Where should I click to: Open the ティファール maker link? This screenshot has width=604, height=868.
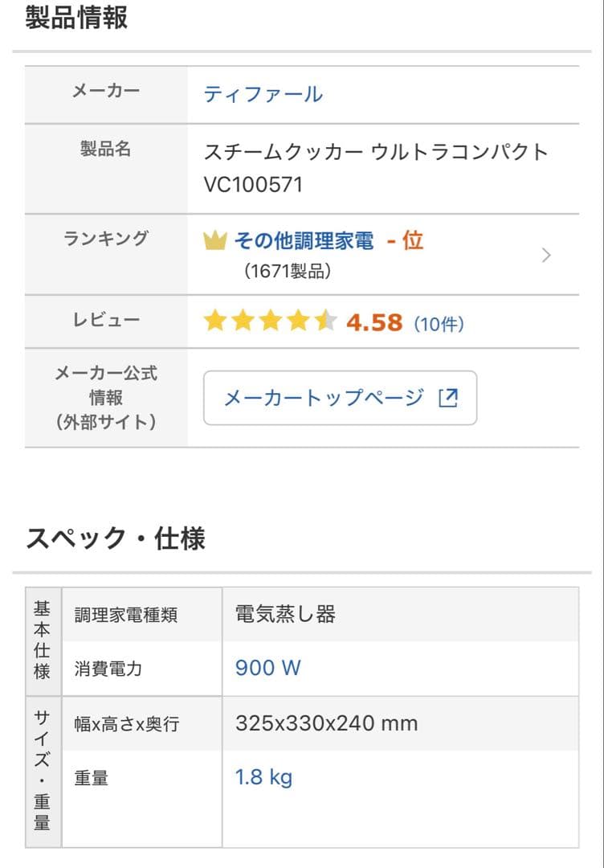point(263,95)
